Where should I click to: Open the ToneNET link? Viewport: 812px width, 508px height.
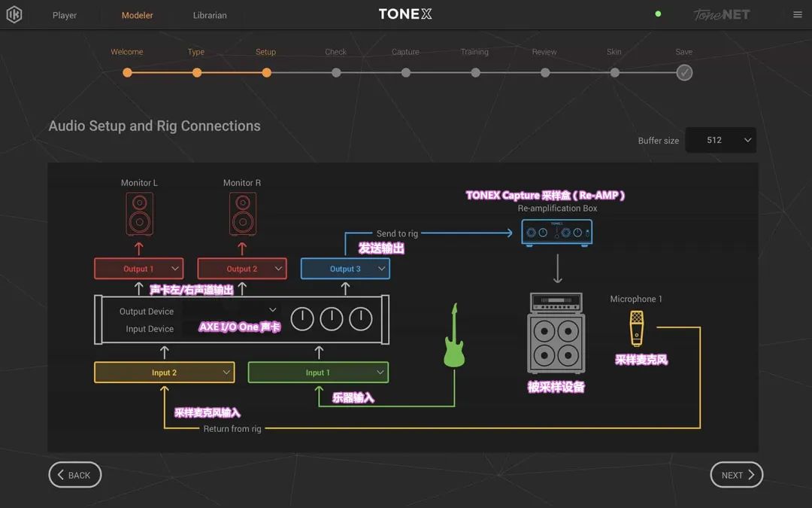[x=721, y=14]
